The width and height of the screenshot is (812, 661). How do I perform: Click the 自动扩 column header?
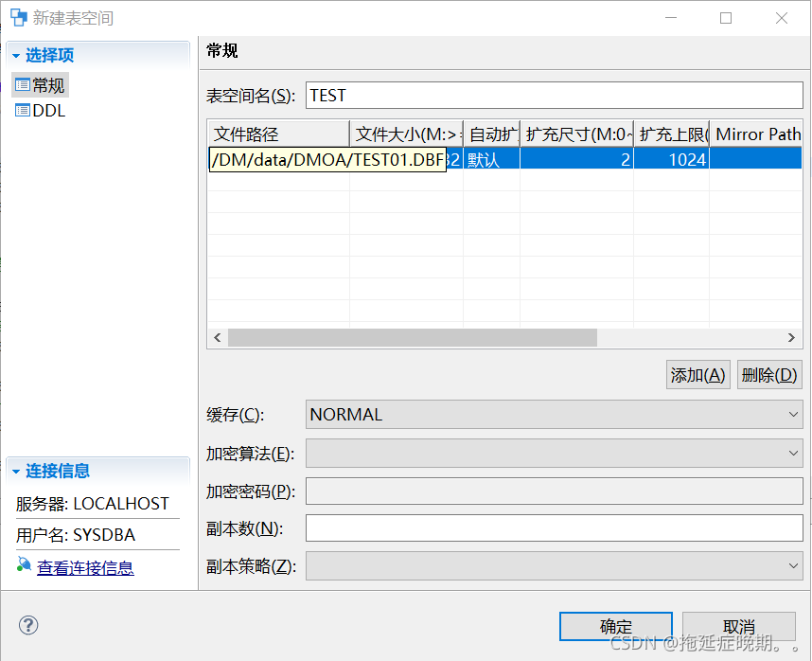tap(492, 134)
